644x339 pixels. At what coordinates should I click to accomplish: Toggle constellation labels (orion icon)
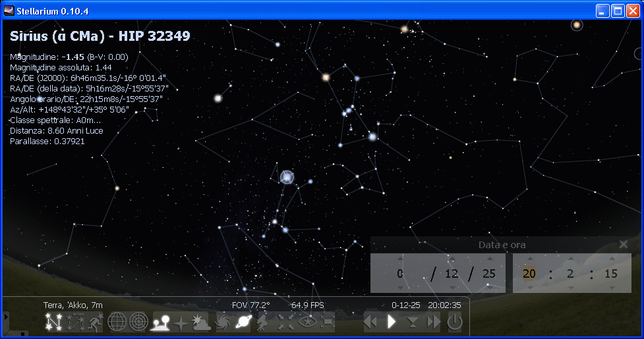77,322
